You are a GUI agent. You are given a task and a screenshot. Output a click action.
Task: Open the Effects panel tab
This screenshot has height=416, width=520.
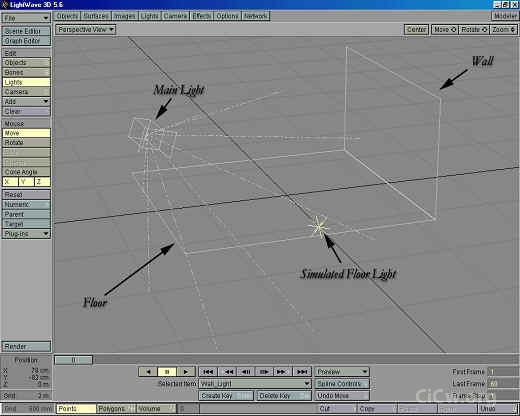coord(202,16)
